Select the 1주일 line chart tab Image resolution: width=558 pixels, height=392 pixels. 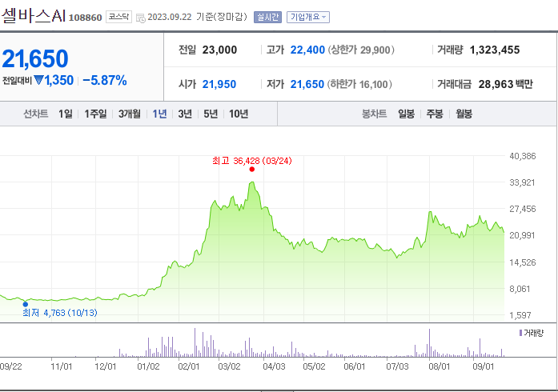(x=95, y=114)
